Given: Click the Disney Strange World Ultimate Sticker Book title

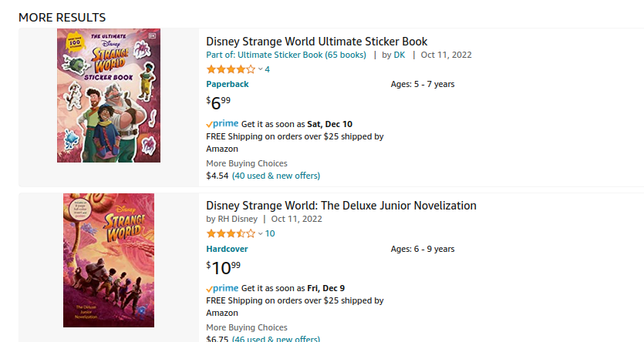Looking at the screenshot, I should coord(316,42).
